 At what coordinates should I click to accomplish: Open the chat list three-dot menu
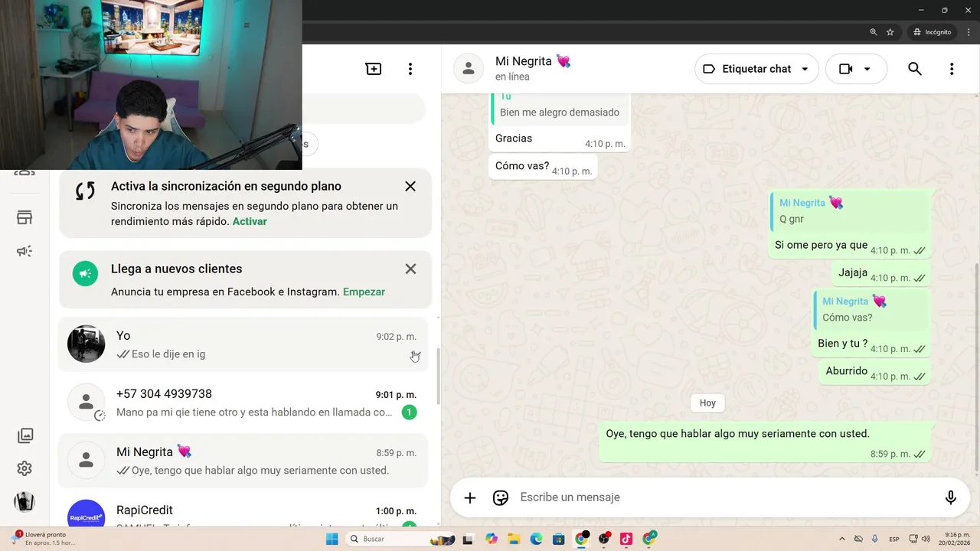click(410, 69)
